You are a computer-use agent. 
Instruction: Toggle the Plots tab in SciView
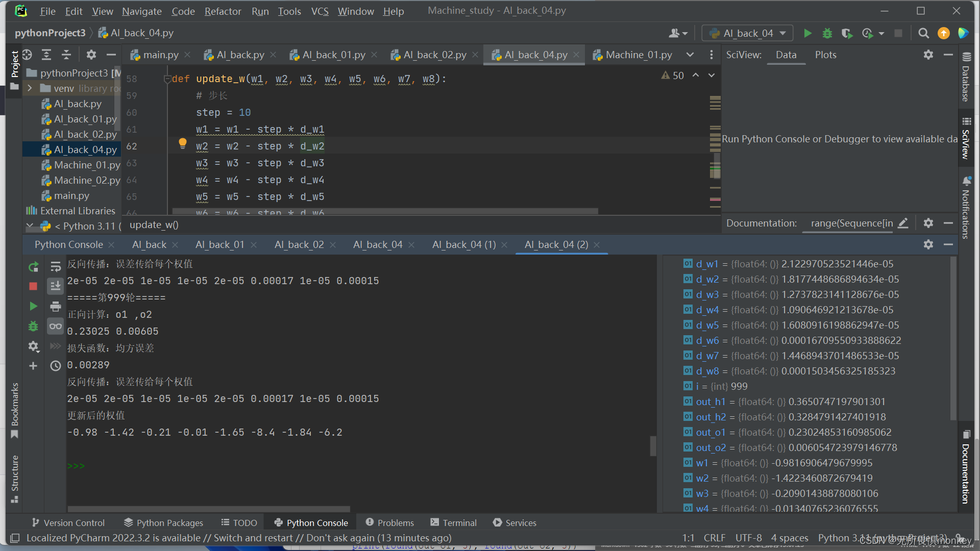824,55
